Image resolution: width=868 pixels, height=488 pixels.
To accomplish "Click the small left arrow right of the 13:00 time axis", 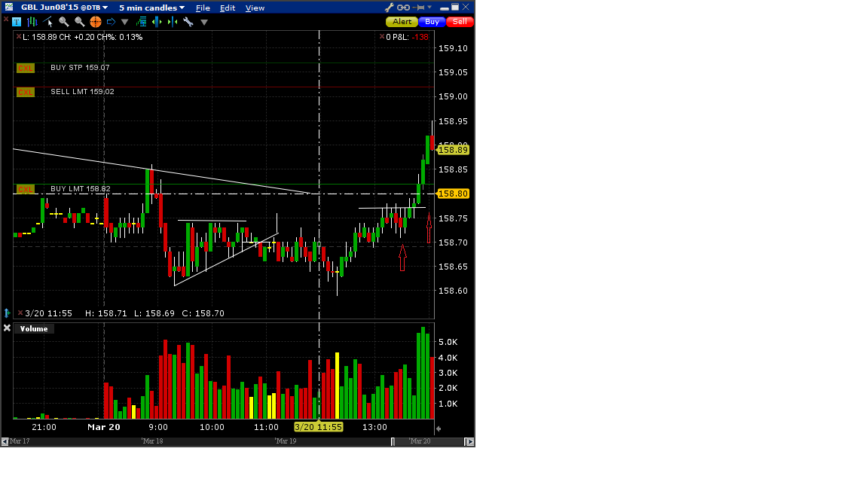I will [x=439, y=429].
